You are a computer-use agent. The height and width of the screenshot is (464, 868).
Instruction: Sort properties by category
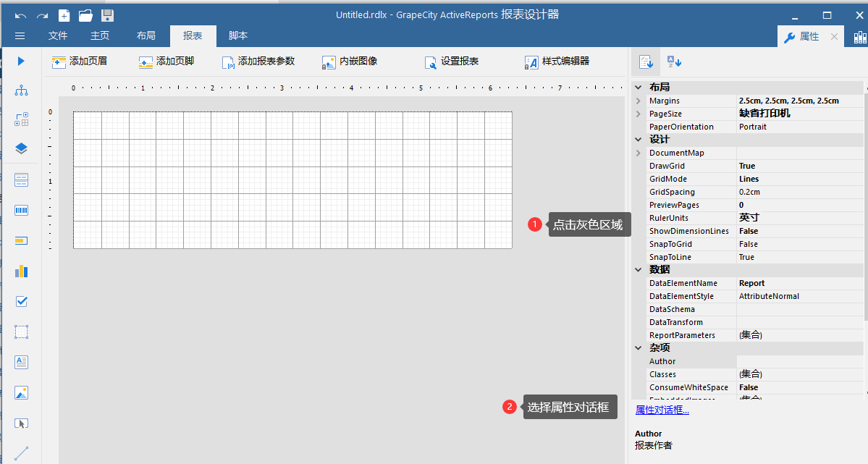(x=646, y=62)
